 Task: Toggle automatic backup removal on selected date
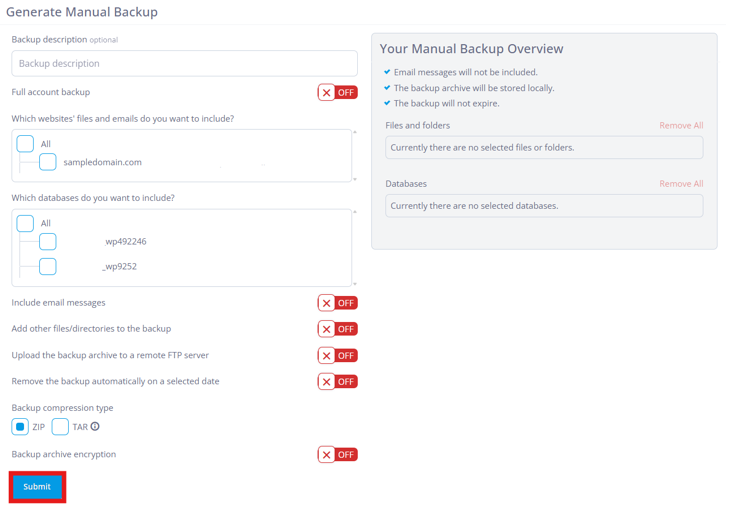coord(338,382)
